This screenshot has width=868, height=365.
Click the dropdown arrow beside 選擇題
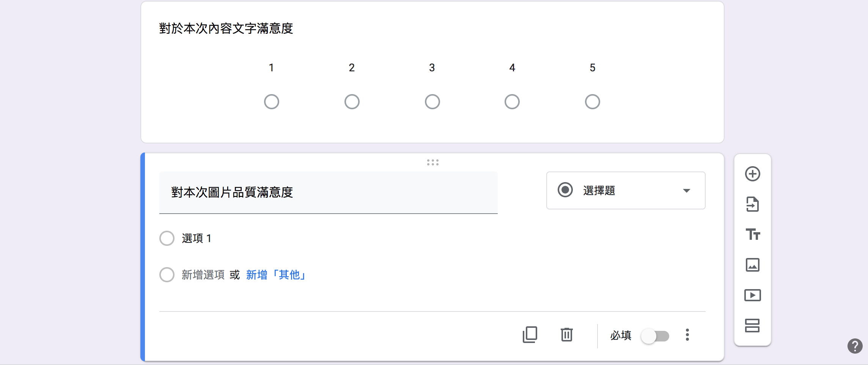pos(686,190)
